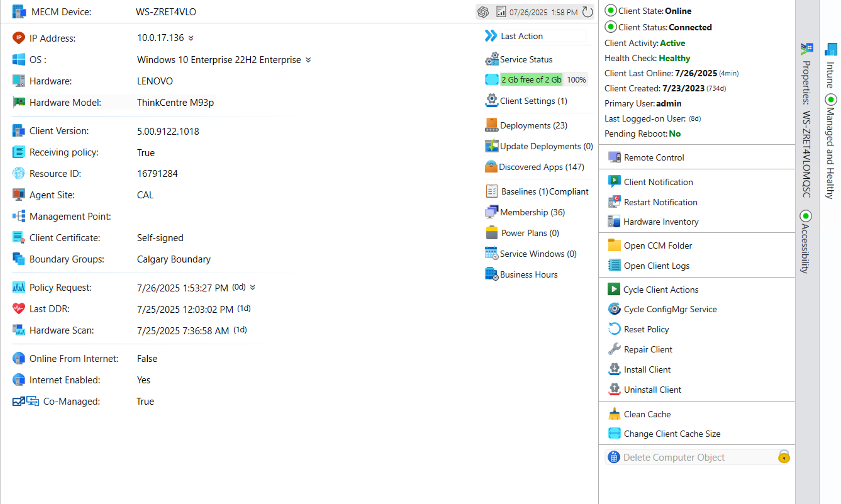This screenshot has height=504, width=841.
Task: Click the Client Status green indicator
Action: click(610, 27)
